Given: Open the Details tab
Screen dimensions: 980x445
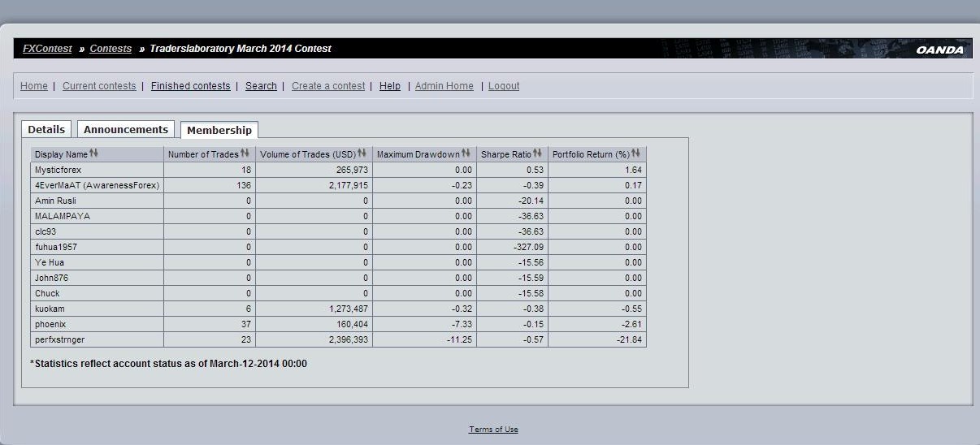Looking at the screenshot, I should point(46,129).
